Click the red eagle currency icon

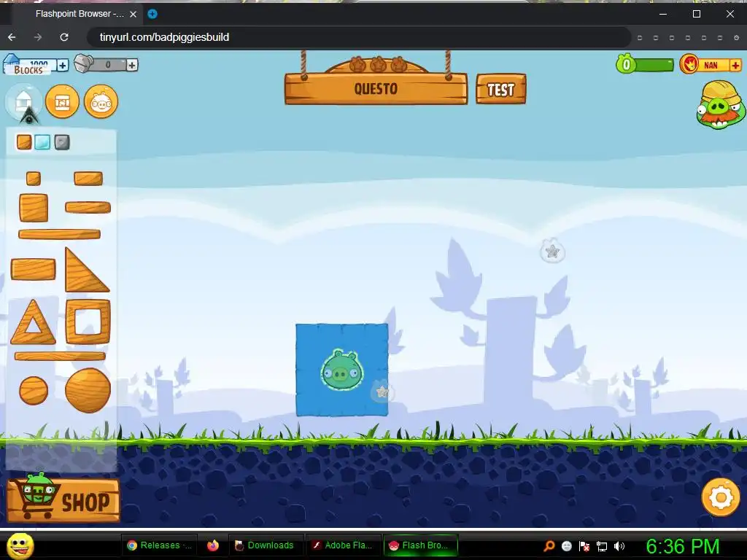point(689,64)
